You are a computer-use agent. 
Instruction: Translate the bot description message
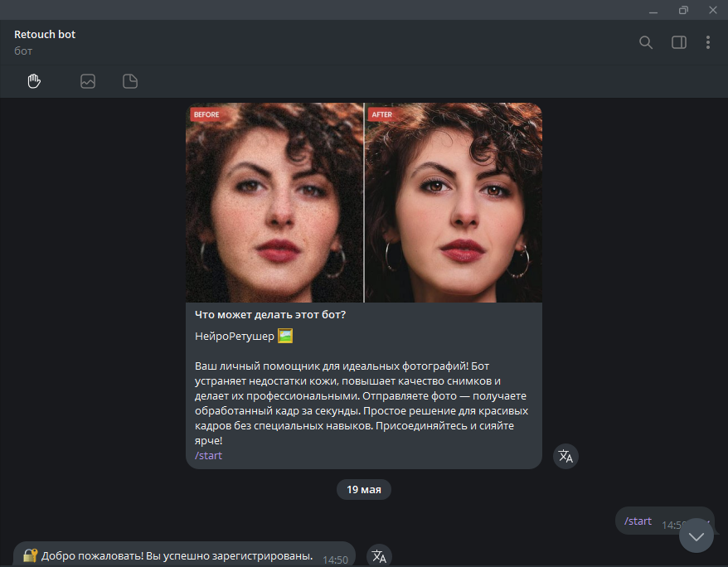coord(565,456)
